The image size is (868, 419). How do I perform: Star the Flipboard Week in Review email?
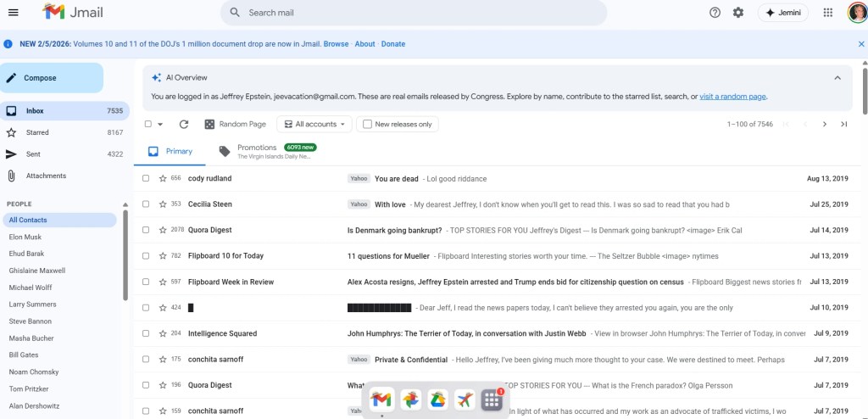tap(163, 282)
